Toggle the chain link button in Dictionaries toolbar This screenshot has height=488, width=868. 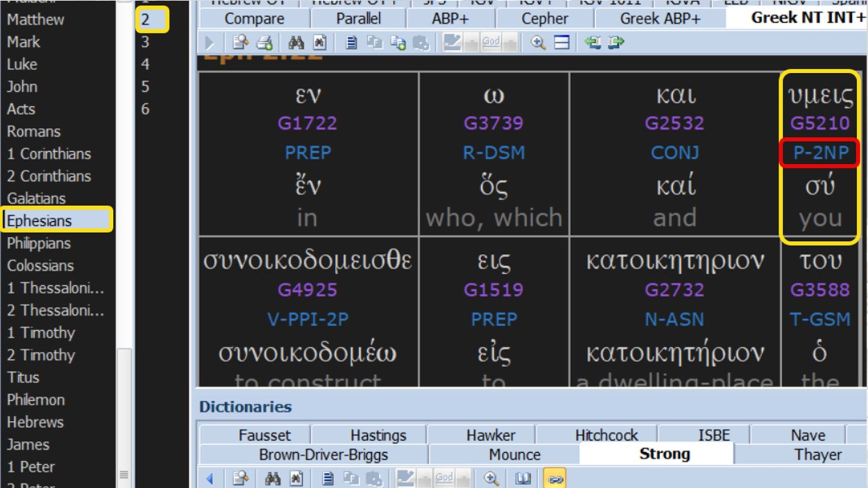pos(554,478)
